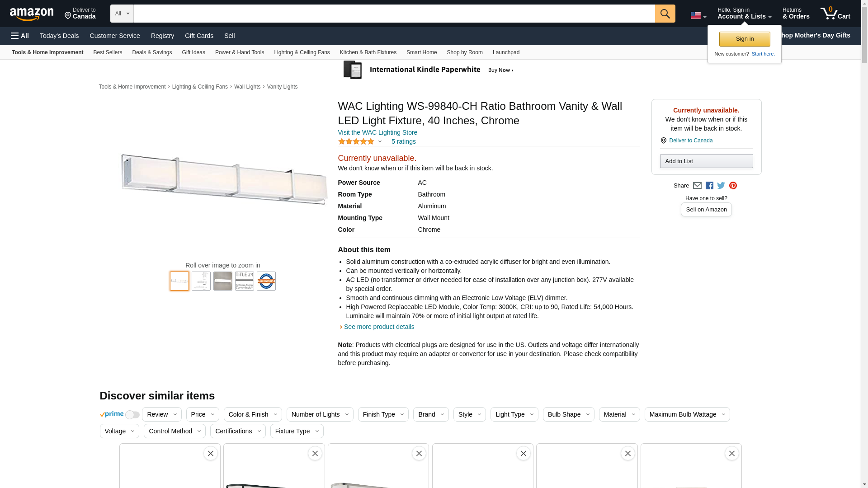Toggle the Prime filter switch
The width and height of the screenshot is (868, 488).
click(132, 415)
